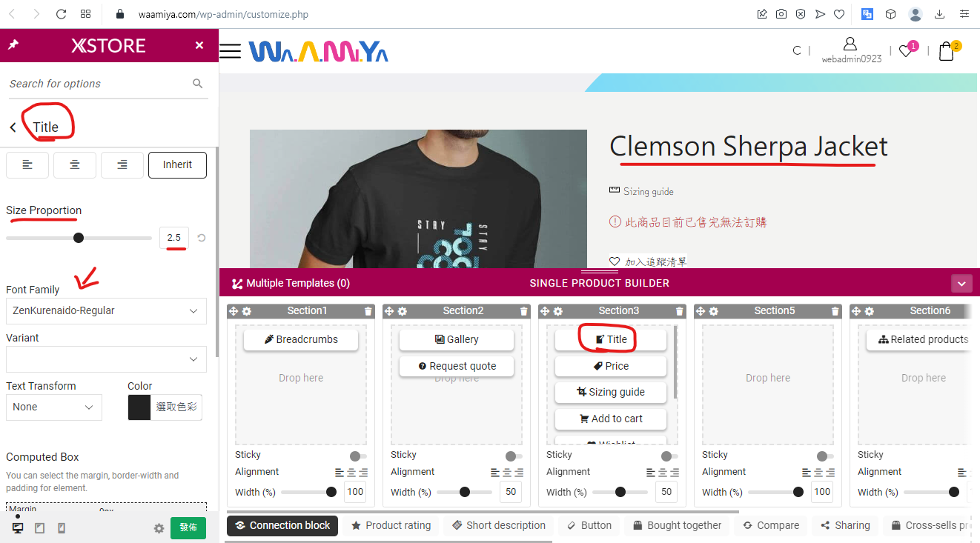980x543 pixels.
Task: Click the green 發佈 publish button
Action: click(188, 527)
